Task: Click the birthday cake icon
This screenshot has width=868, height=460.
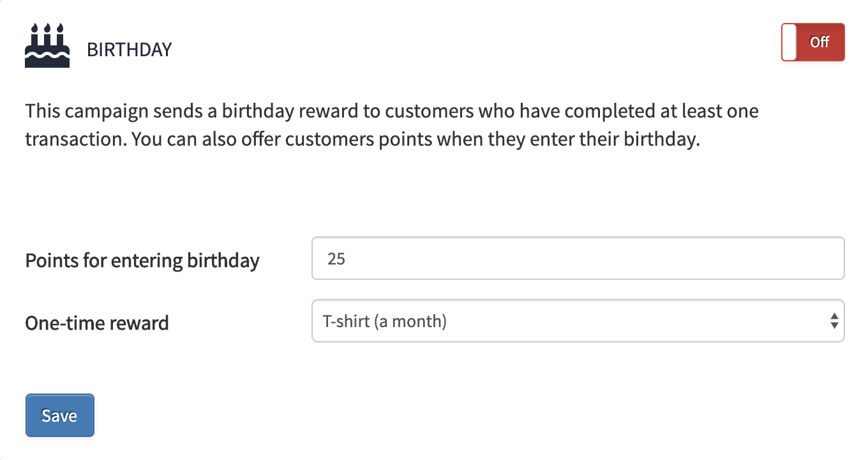Action: point(47,46)
